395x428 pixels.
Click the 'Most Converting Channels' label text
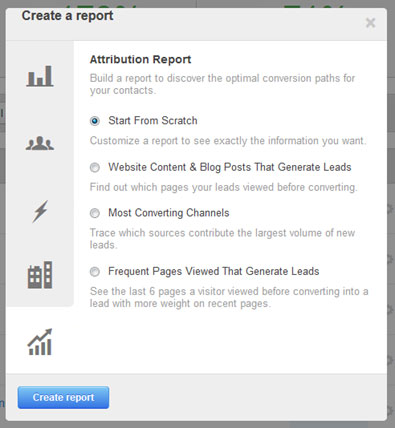tap(169, 213)
